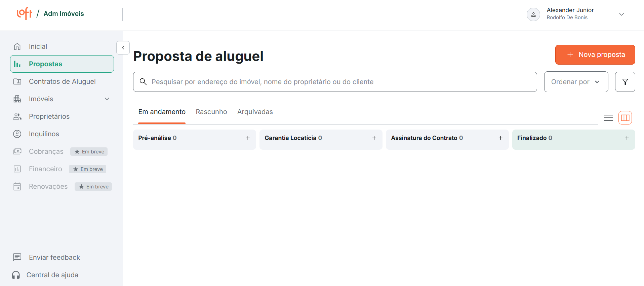Click the Loft logo icon
The image size is (644, 286).
[x=24, y=13]
